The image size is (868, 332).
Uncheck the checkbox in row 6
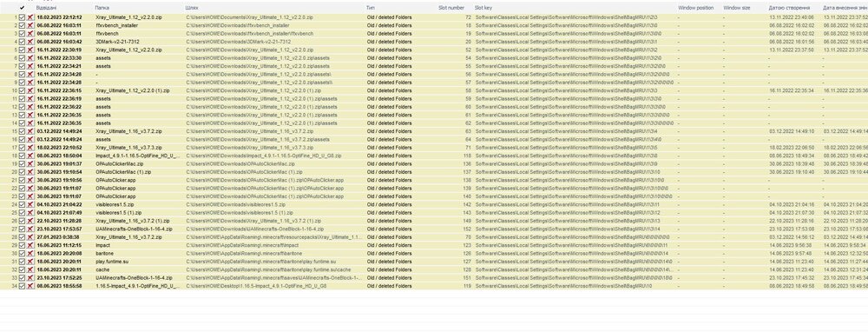(x=23, y=58)
